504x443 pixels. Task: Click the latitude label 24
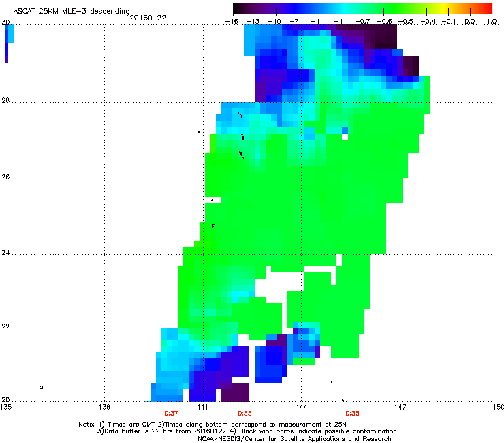pyautogui.click(x=5, y=253)
